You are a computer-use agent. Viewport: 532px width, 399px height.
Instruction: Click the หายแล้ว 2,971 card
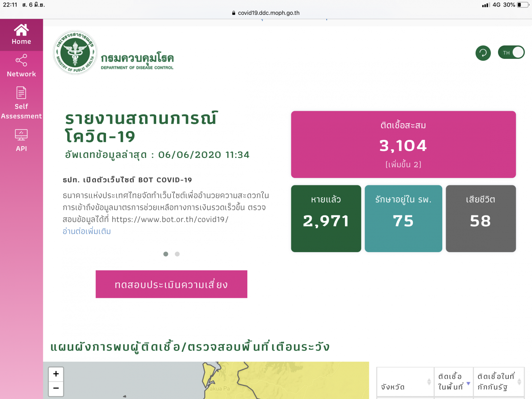[326, 219]
